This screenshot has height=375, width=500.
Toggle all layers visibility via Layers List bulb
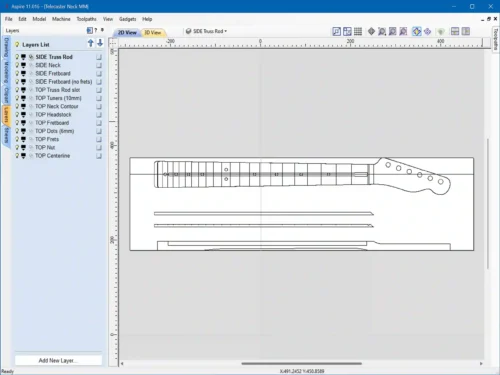tap(17, 44)
